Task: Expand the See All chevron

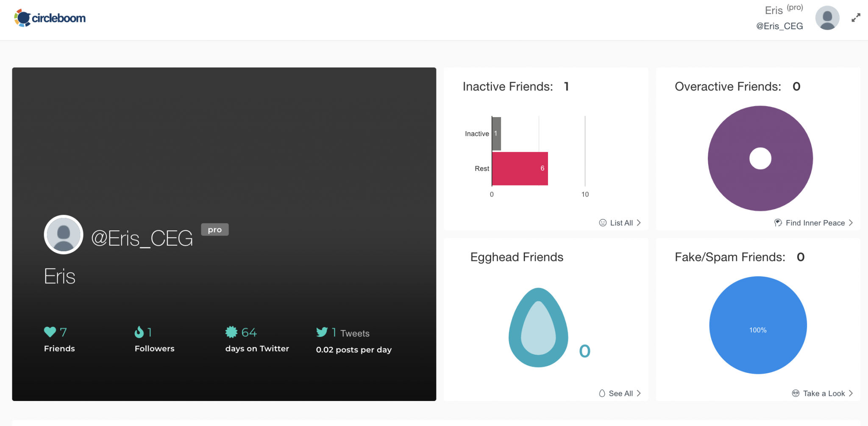Action: coord(639,393)
